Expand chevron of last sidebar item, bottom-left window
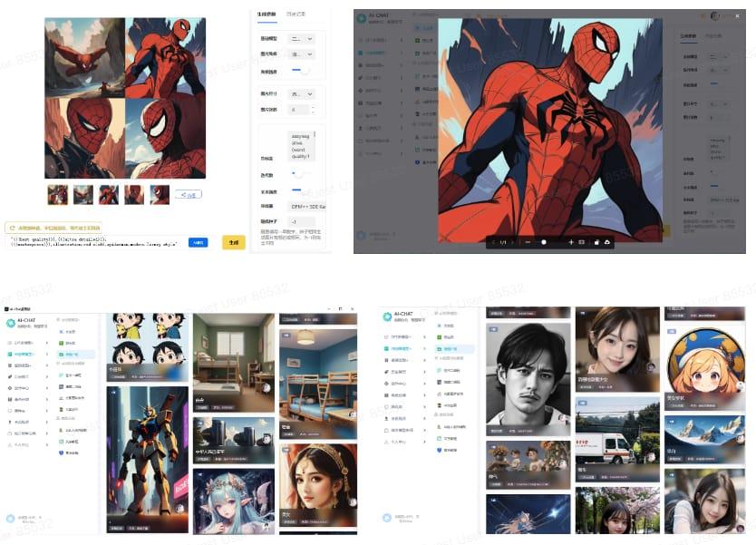756x545 pixels. coord(47,444)
